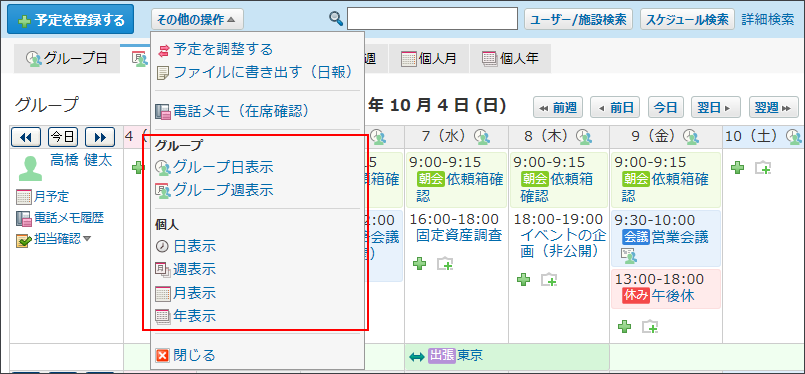The width and height of the screenshot is (805, 374).
Task: Click group day icon beside 9（金）
Action: point(692,136)
